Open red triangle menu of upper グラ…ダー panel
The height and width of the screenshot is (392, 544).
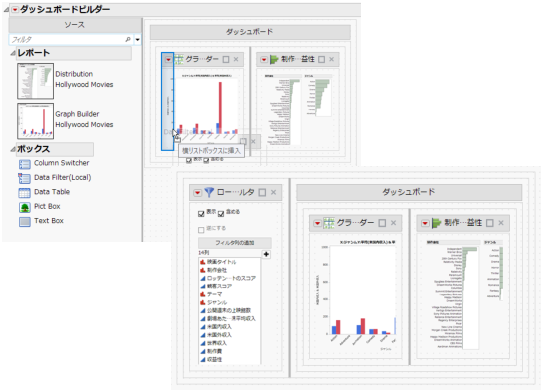pos(168,60)
